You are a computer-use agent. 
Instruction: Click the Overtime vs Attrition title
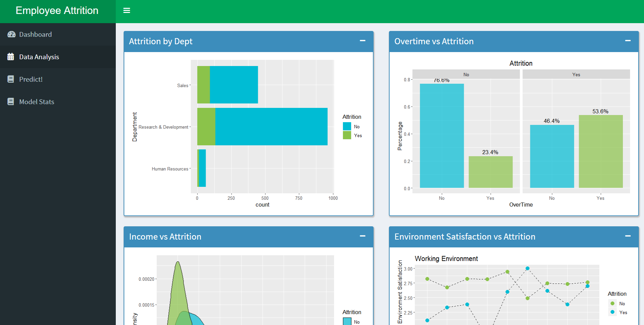click(434, 42)
